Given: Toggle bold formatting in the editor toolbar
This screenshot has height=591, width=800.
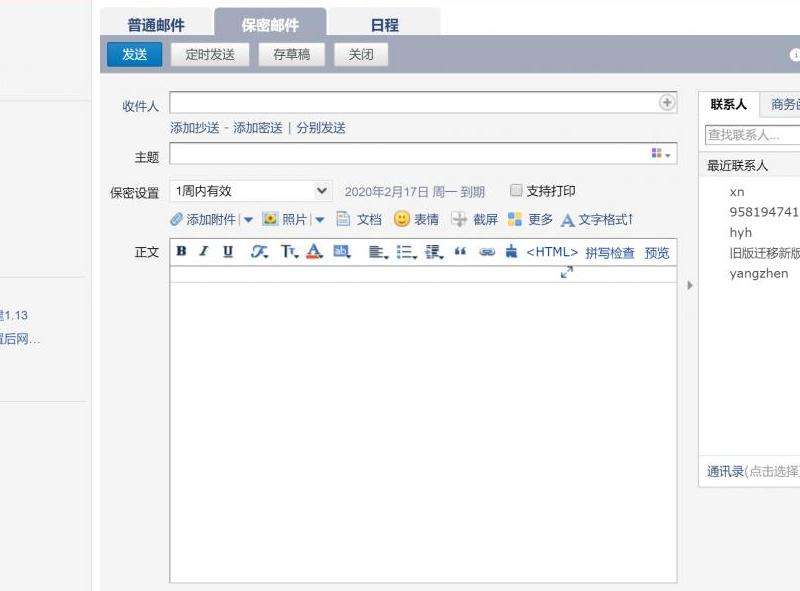Looking at the screenshot, I should click(181, 252).
